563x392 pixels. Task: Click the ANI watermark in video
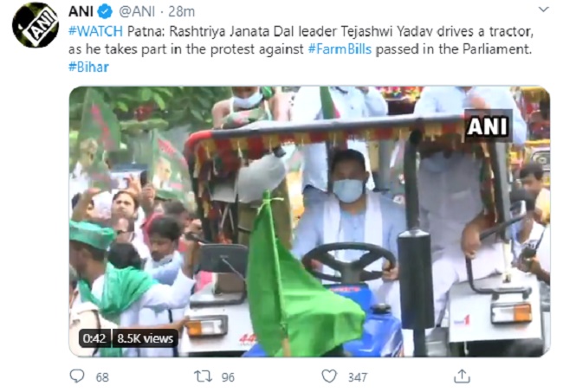[488, 126]
